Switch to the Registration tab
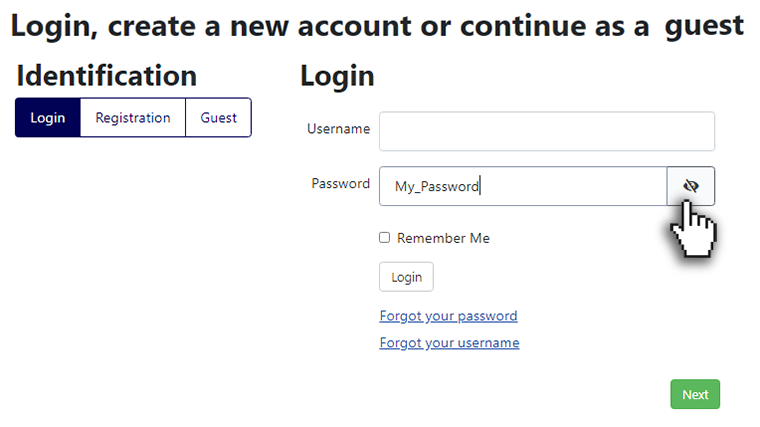 tap(133, 118)
